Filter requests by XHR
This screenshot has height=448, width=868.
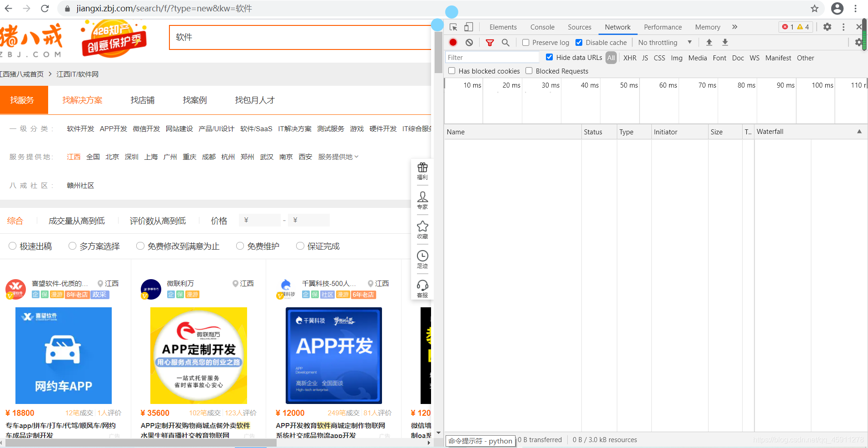(x=630, y=58)
